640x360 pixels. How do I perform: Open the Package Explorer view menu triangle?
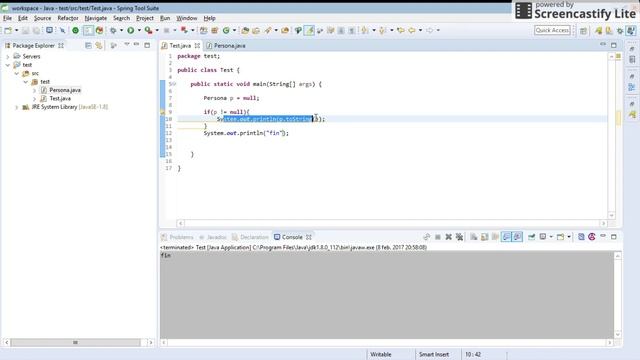click(x=127, y=44)
